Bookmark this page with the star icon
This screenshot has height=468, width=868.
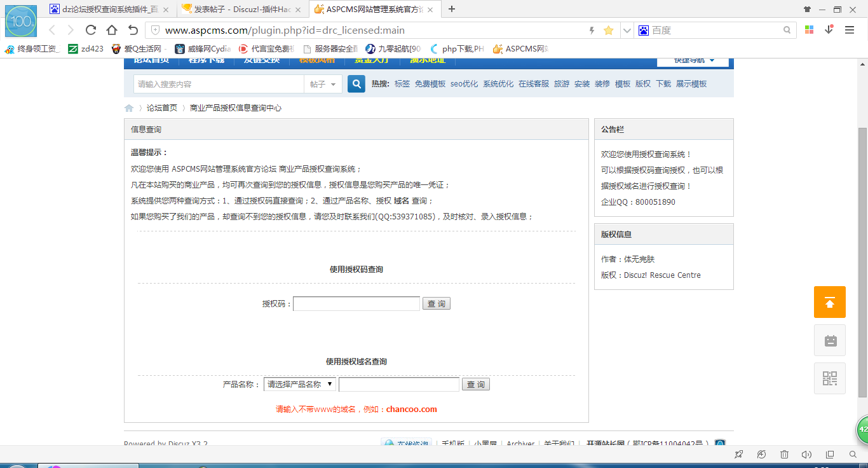[x=607, y=29]
